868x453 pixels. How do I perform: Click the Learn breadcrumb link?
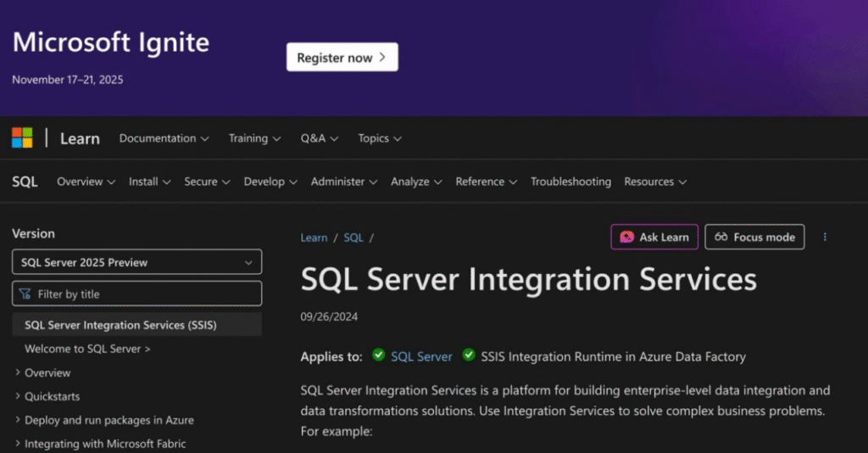tap(314, 238)
